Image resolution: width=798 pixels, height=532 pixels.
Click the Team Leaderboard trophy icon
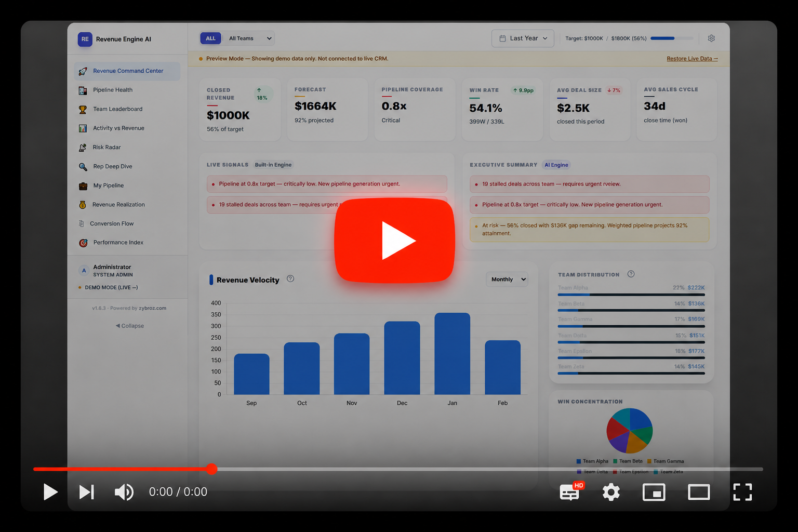83,110
